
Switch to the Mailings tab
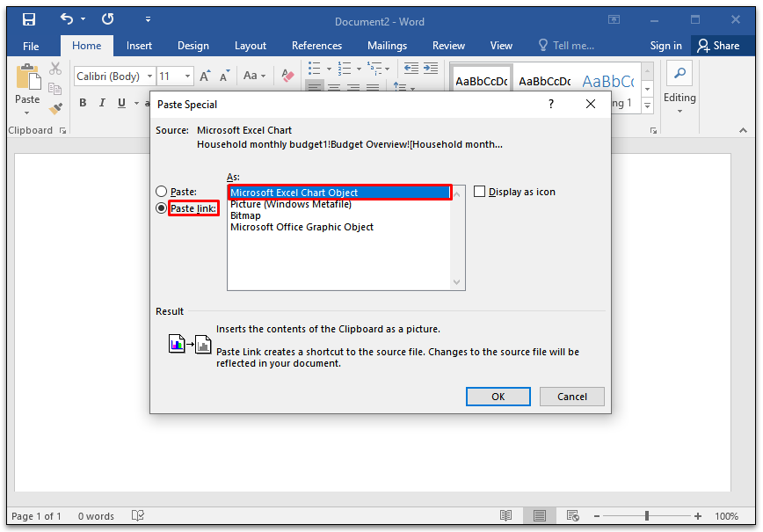pos(387,46)
